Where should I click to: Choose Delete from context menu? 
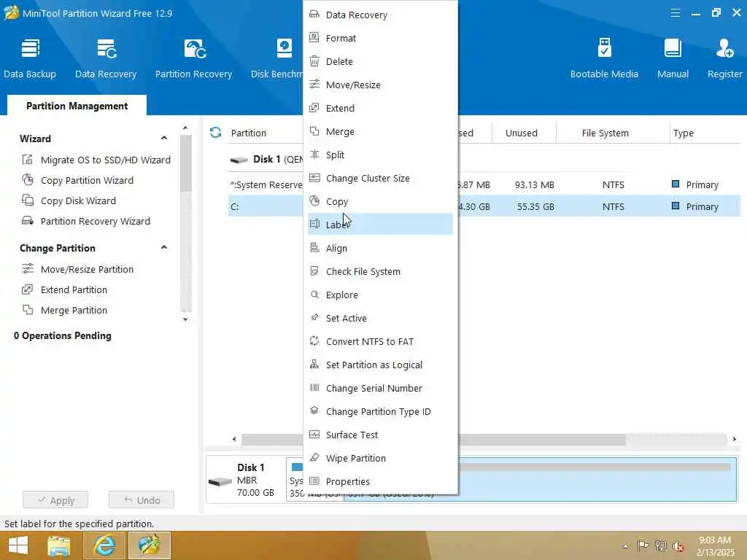coord(380,61)
